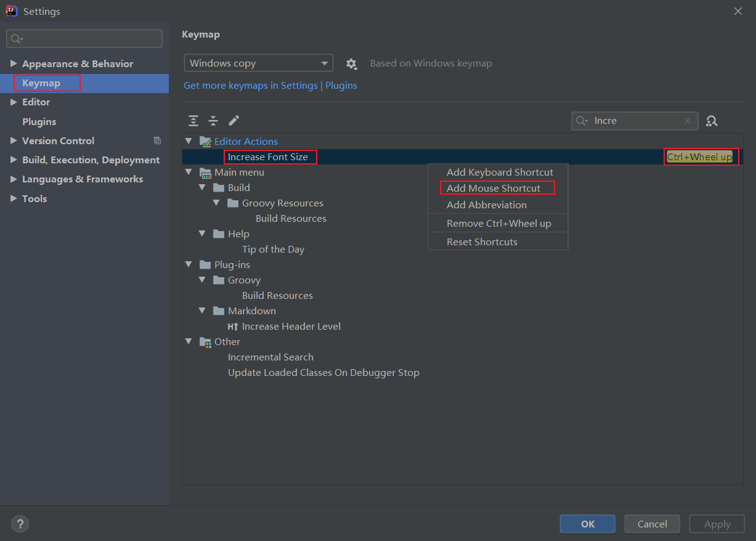Expand the Editor settings section arrow

point(14,102)
